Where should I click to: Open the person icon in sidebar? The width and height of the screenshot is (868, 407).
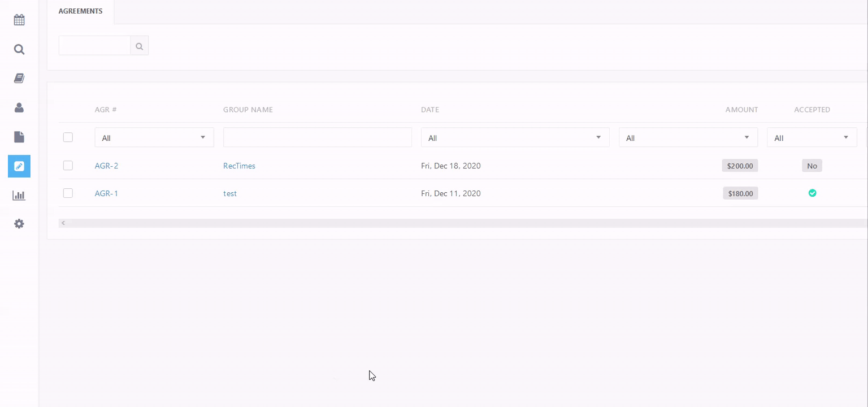(x=19, y=107)
